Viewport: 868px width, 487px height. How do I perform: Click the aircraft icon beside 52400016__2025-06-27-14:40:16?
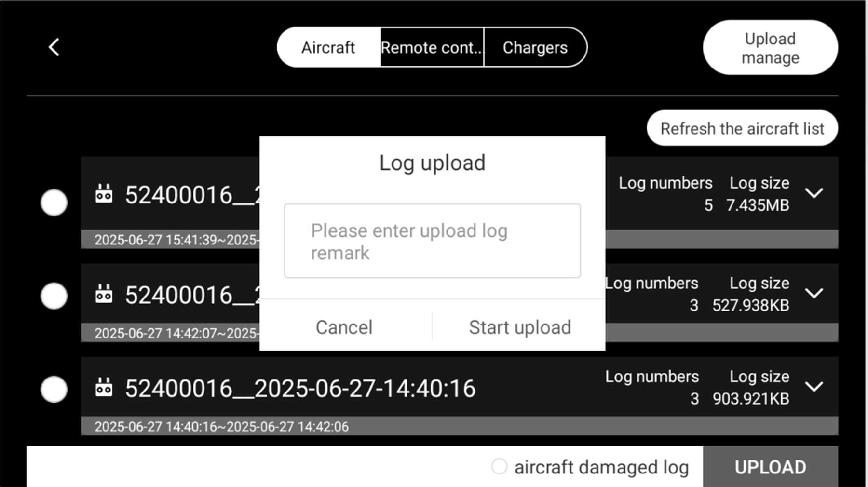pos(104,387)
